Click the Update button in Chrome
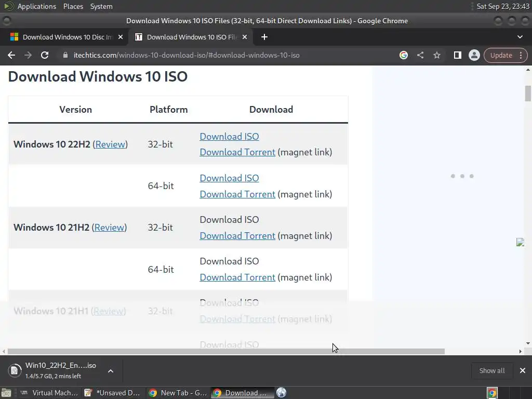Viewport: 532px width, 399px height. tap(501, 55)
